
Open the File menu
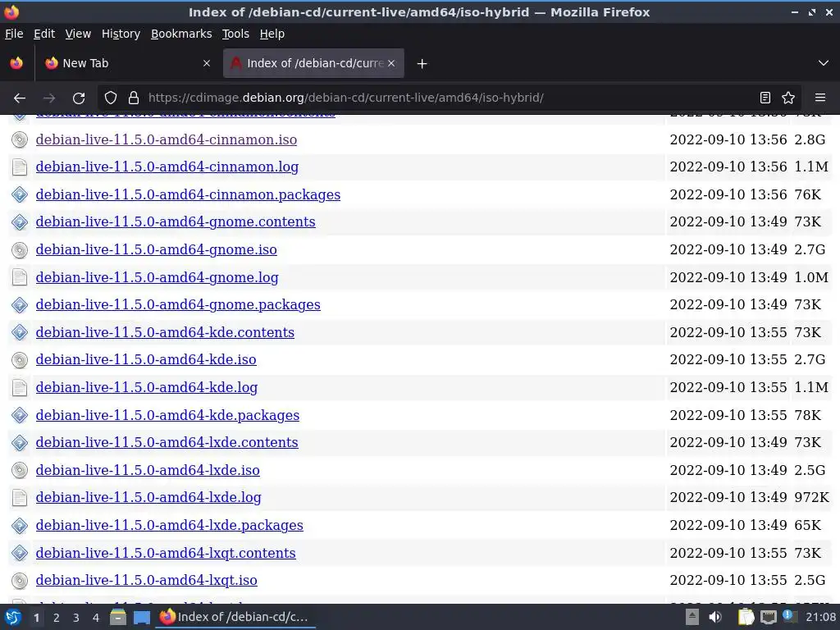[x=14, y=34]
